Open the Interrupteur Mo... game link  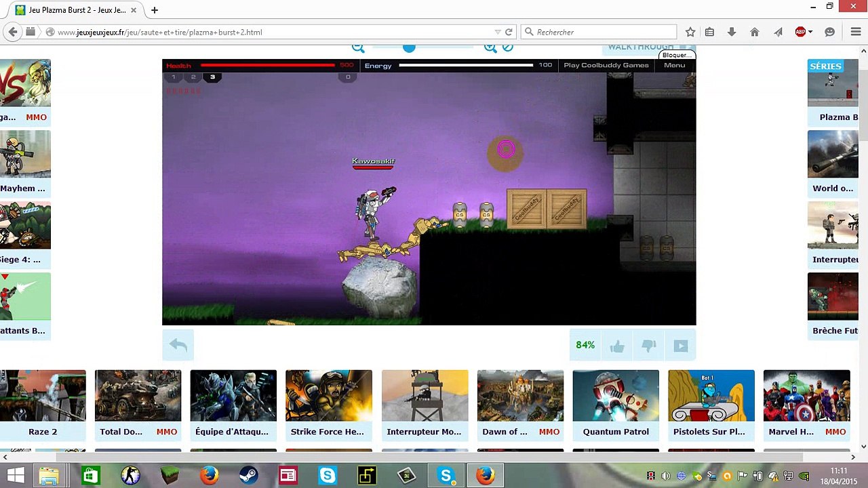424,432
